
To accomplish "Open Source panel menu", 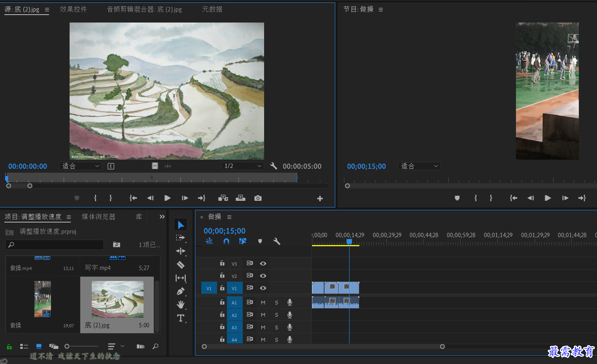I will click(47, 9).
